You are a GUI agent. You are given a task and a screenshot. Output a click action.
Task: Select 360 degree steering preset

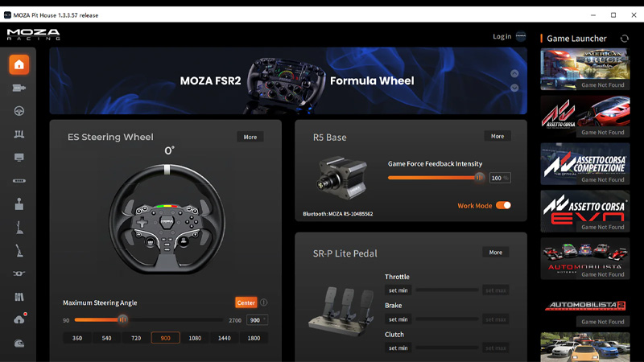tap(77, 338)
